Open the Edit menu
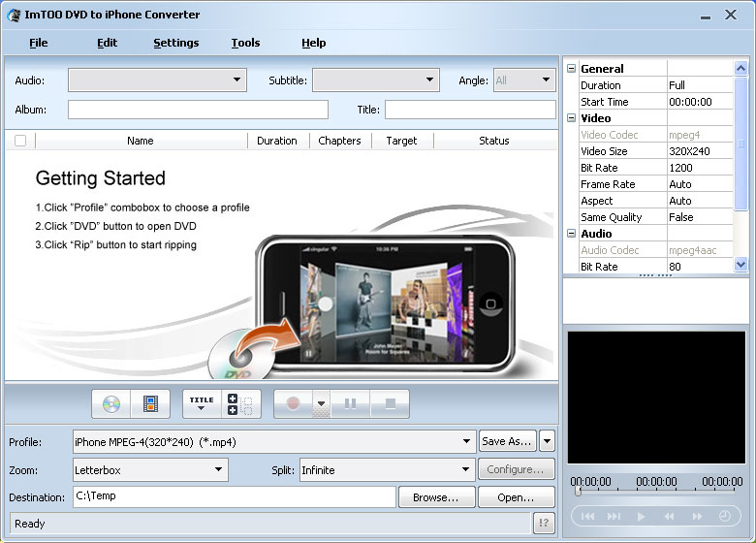756x543 pixels. (107, 43)
